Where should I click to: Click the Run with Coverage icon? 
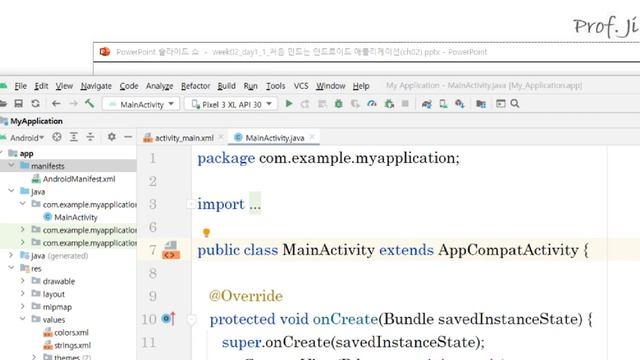coord(355,104)
